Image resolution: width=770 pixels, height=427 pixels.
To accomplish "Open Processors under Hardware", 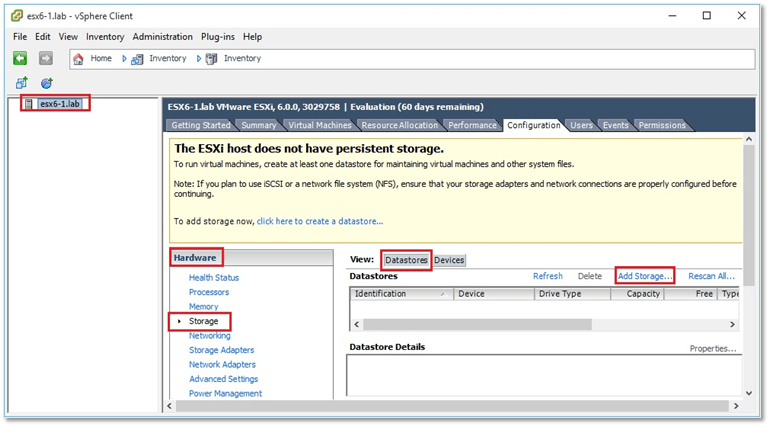I will (209, 292).
